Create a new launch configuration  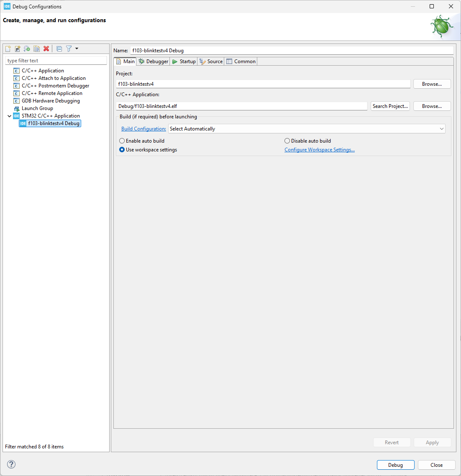(x=8, y=49)
